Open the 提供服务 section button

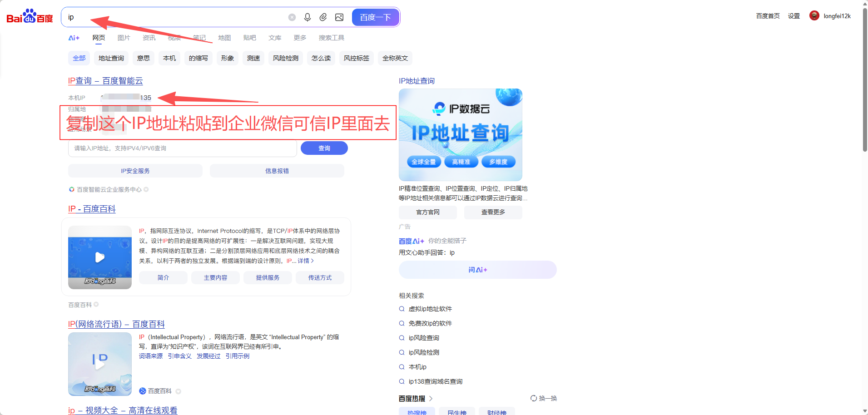268,277
